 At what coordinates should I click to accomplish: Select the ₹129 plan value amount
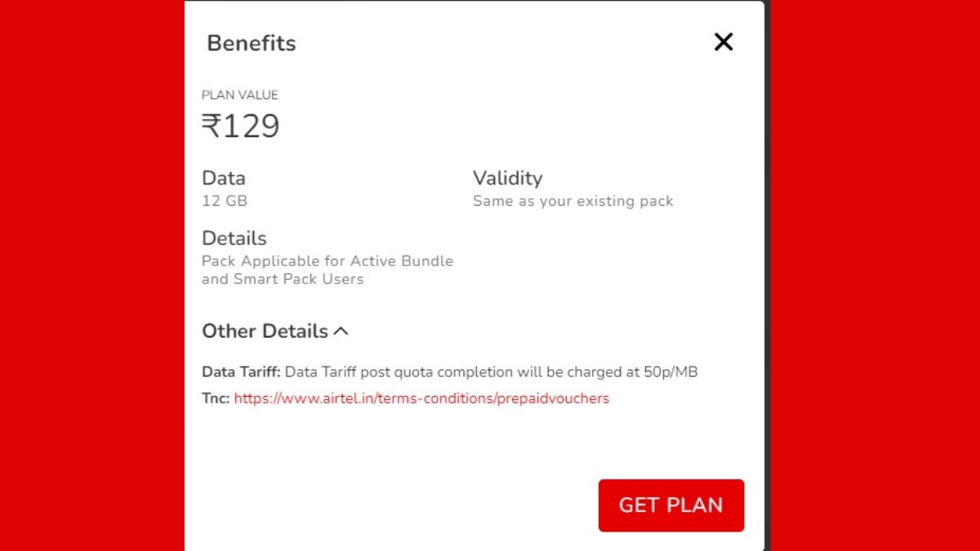coord(241,127)
